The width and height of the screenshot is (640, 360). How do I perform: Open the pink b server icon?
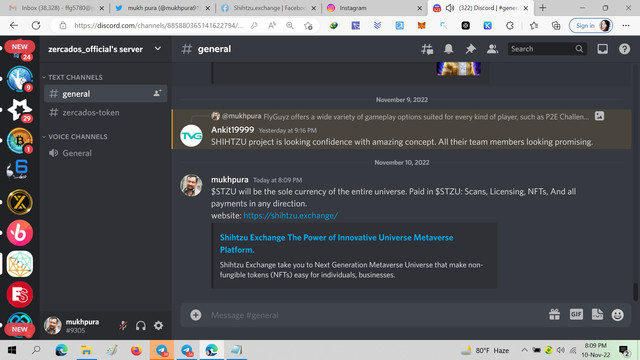pyautogui.click(x=20, y=233)
